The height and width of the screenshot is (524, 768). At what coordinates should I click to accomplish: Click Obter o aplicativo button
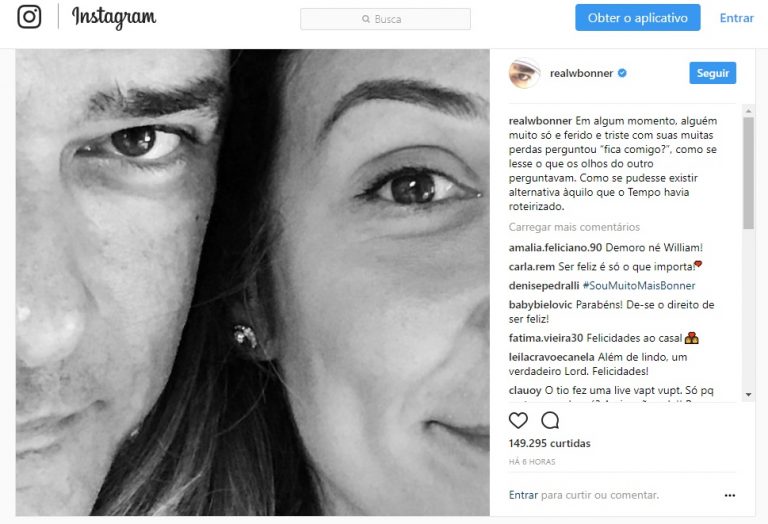(637, 18)
